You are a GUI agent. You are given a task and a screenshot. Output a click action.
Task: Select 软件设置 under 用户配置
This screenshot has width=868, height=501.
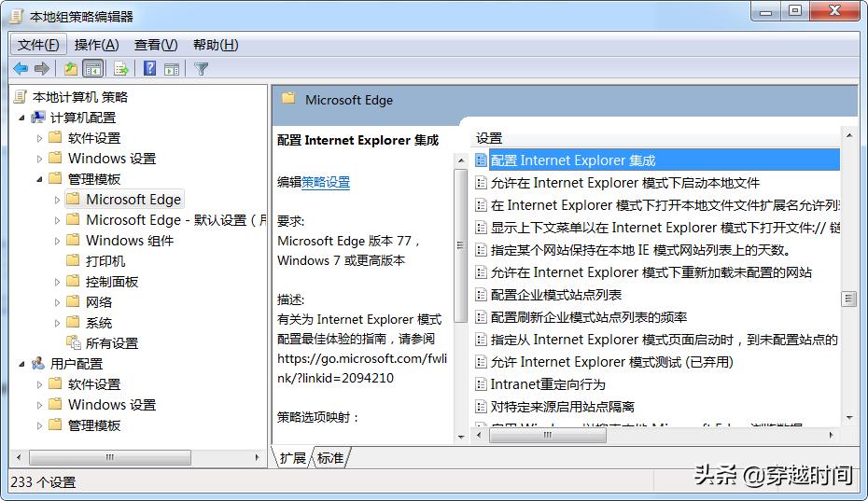click(x=94, y=384)
